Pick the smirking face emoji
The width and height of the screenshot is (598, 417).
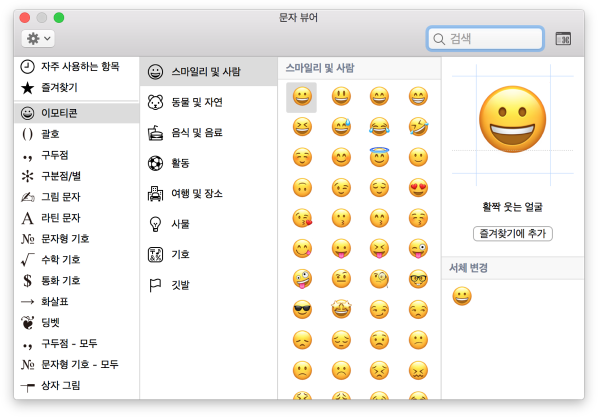coord(379,310)
